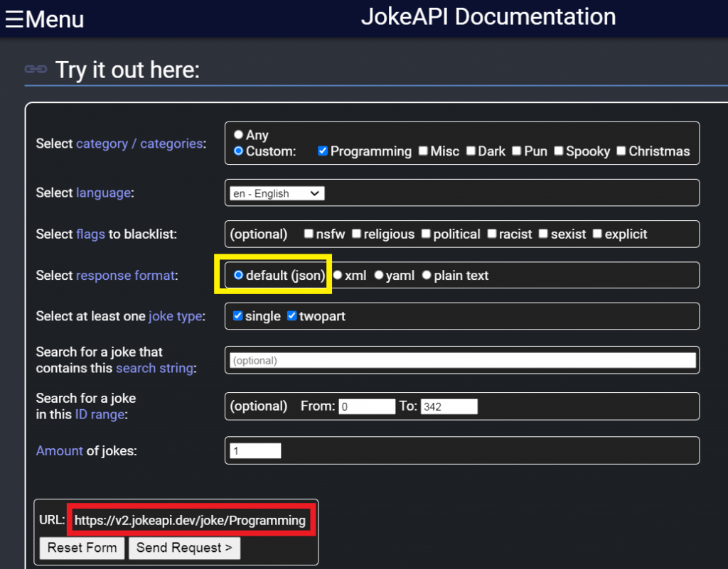
Task: Click the ID range To field
Action: coord(449,406)
